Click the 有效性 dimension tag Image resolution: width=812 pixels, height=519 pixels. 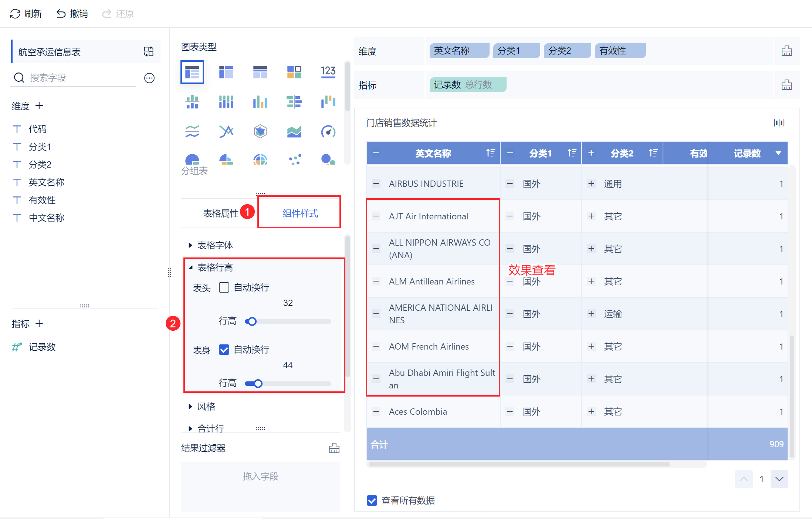point(620,51)
